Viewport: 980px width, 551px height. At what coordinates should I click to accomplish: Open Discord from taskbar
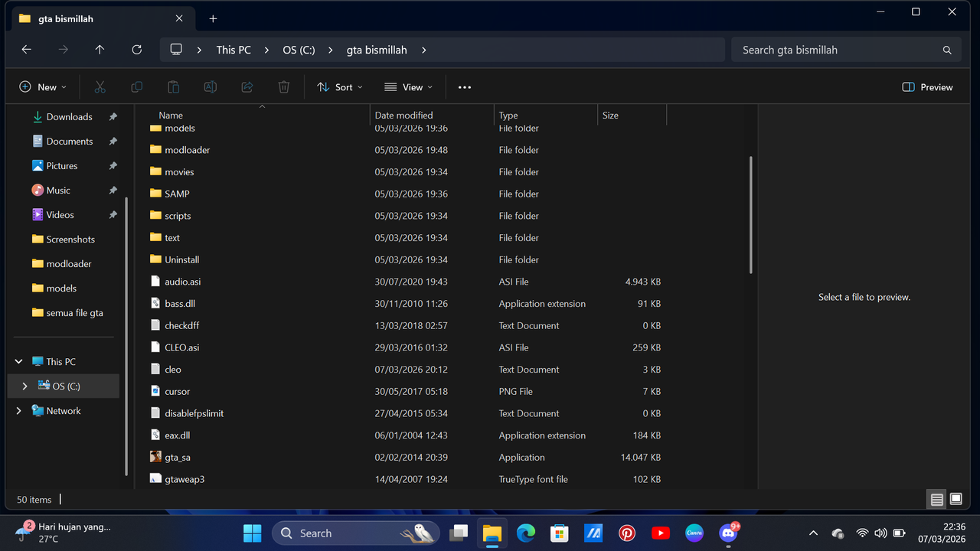click(728, 533)
